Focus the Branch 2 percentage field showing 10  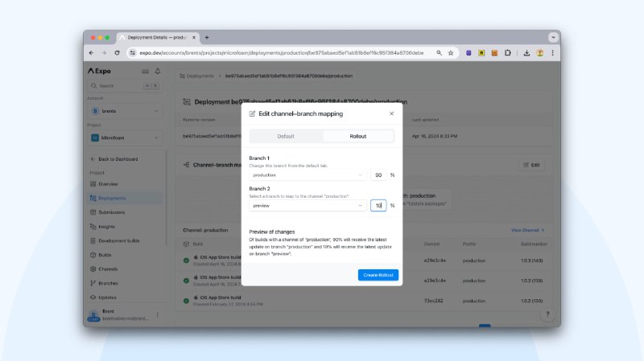click(378, 206)
